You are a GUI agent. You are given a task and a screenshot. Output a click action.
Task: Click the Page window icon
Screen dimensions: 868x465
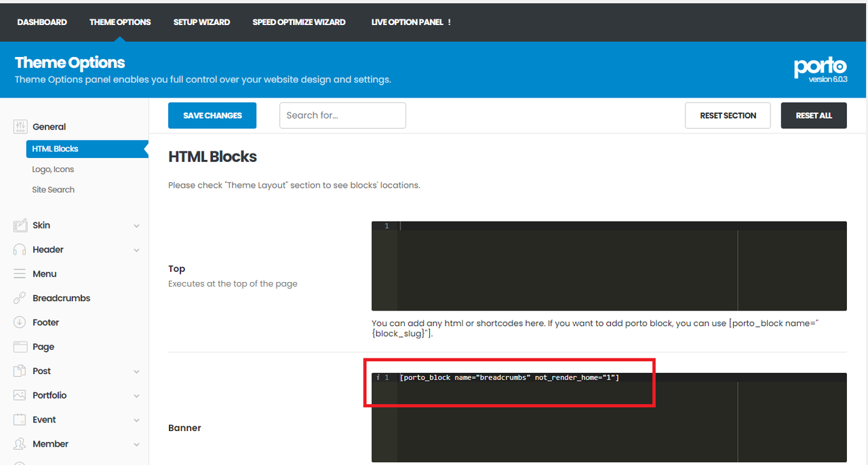(x=20, y=346)
